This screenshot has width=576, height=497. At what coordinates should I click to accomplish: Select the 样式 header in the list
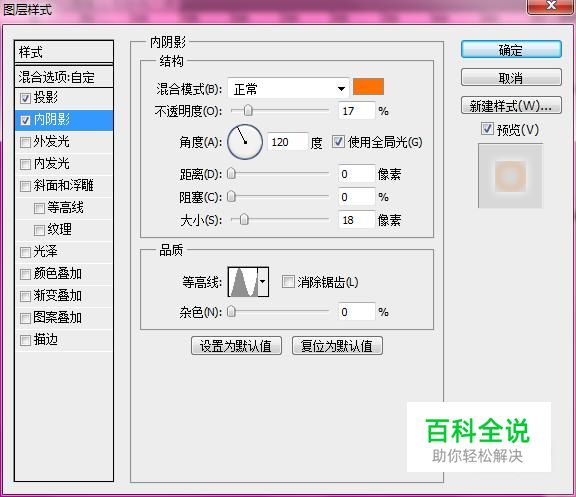click(64, 52)
